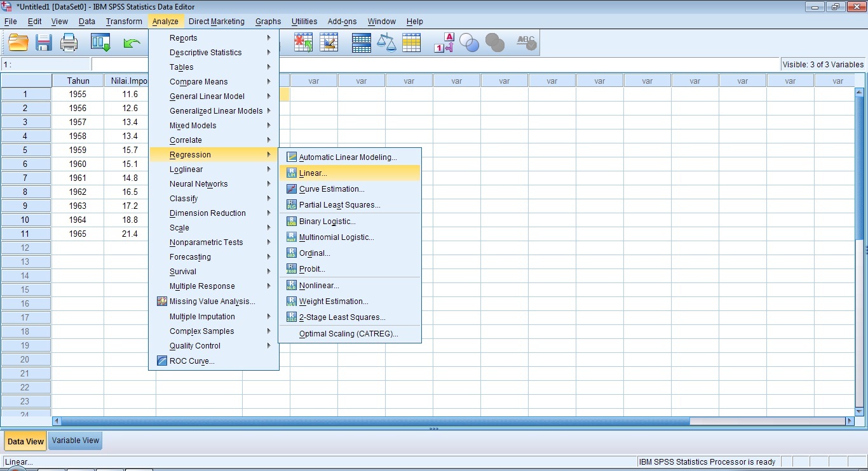Click horizontal scrollbar right arrow

tap(850, 421)
